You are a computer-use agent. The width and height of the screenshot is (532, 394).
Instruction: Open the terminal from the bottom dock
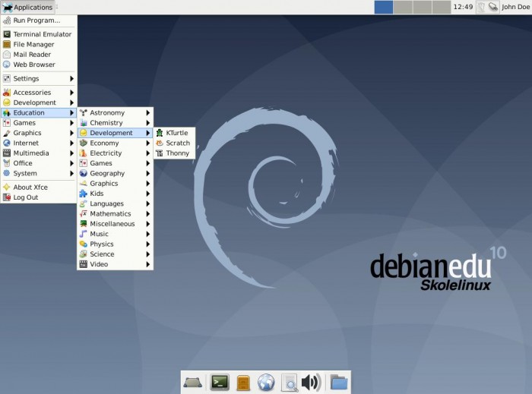[x=220, y=382]
